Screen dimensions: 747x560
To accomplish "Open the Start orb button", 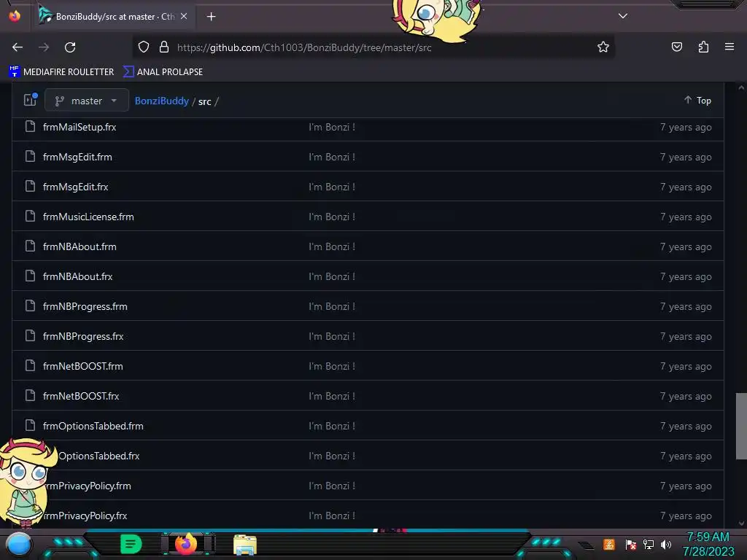I will coord(18,545).
